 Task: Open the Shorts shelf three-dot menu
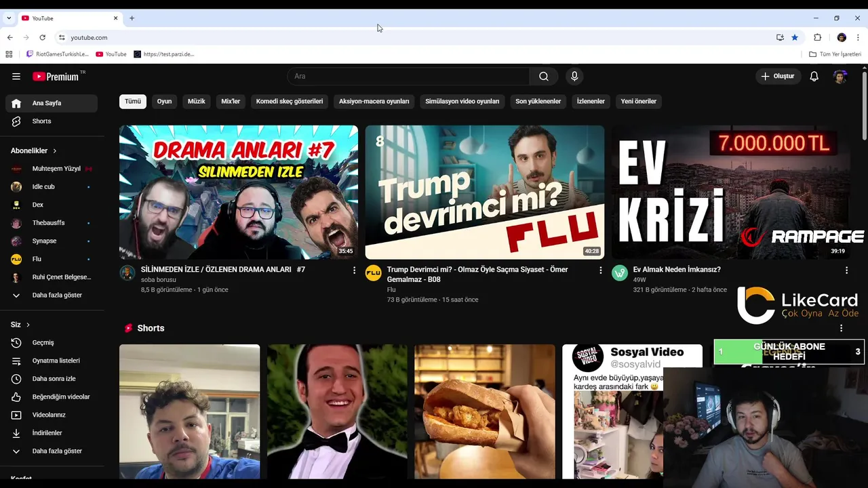point(842,328)
